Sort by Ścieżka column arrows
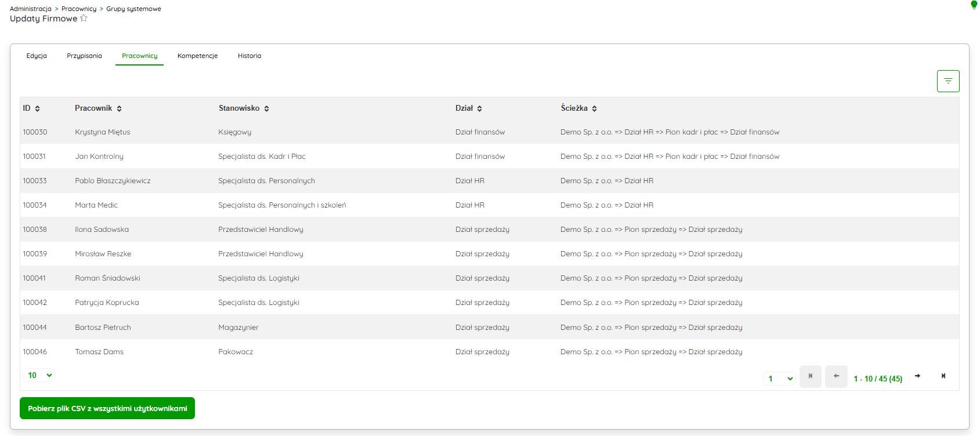Image resolution: width=980 pixels, height=436 pixels. click(x=594, y=108)
